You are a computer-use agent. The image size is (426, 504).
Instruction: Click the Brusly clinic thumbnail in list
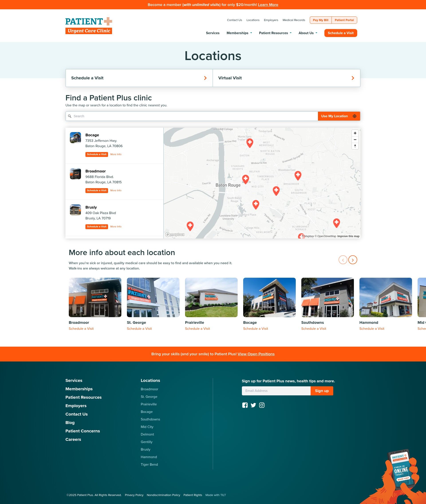pyautogui.click(x=75, y=210)
